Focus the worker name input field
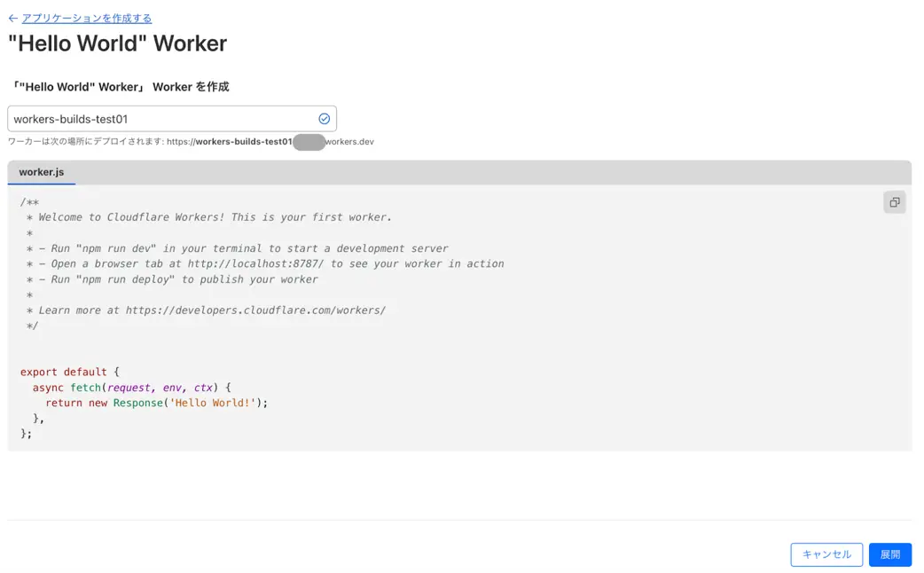 point(172,119)
